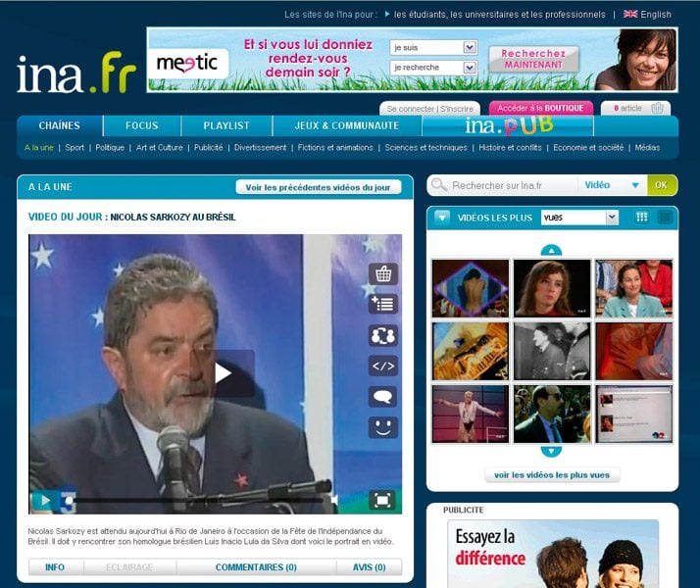Click the speech bubble comment icon

[382, 397]
